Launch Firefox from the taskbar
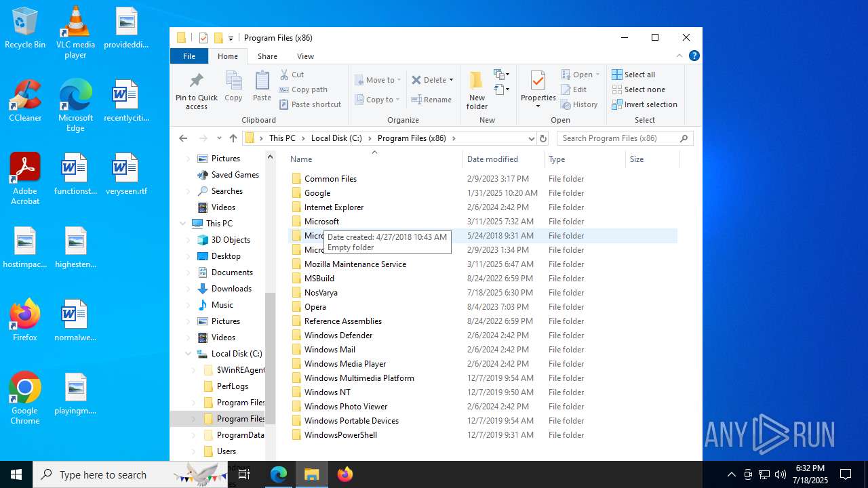 (x=345, y=474)
